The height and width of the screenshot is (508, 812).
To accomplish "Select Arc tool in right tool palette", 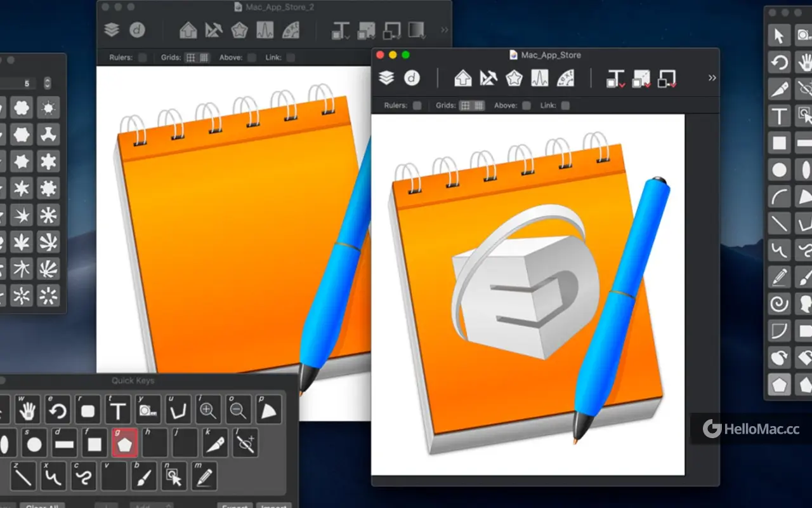I will pos(780,196).
